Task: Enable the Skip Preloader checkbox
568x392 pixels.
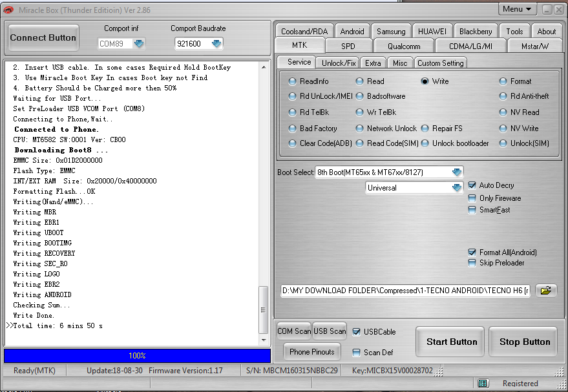Action: pyautogui.click(x=472, y=263)
